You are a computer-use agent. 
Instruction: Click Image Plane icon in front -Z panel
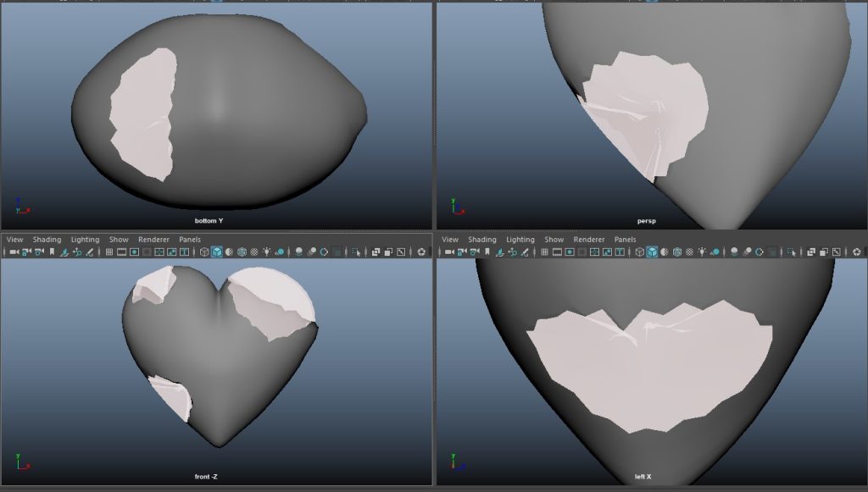(x=64, y=252)
